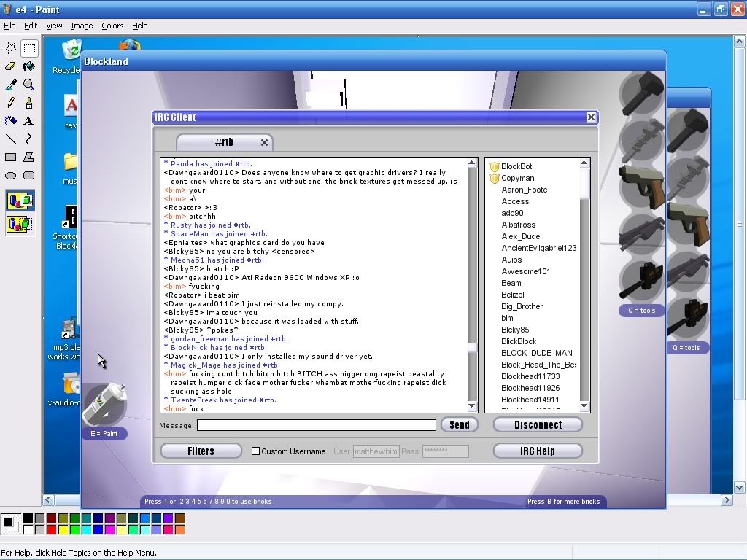Select the shotgun weapon in Blockland window
Image resolution: width=747 pixels, height=560 pixels.
tap(643, 234)
